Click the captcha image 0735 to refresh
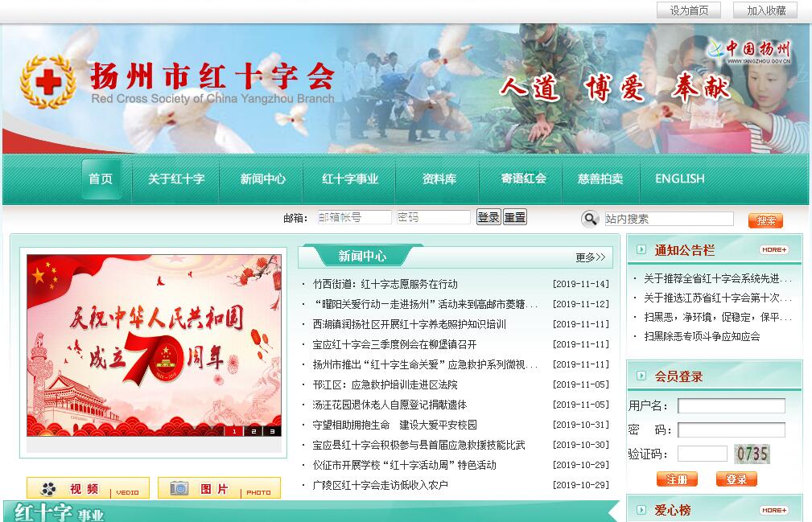The height and width of the screenshot is (522, 812). 752,454
